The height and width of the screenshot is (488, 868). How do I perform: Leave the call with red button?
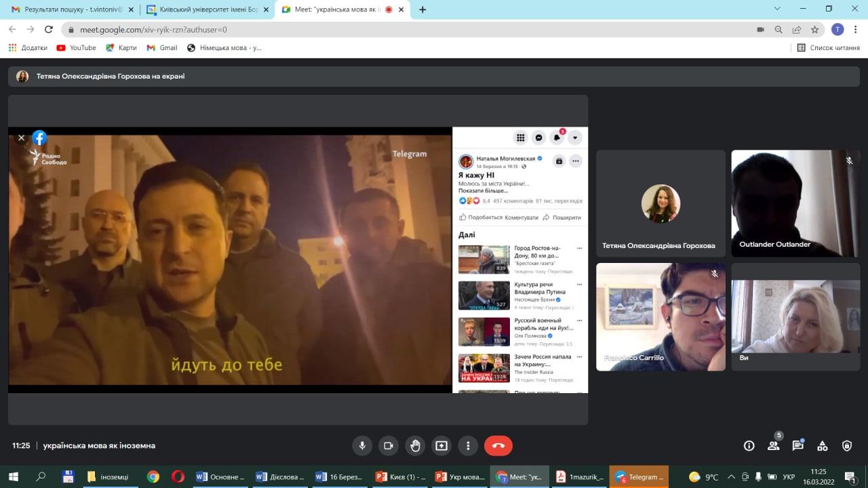click(498, 445)
